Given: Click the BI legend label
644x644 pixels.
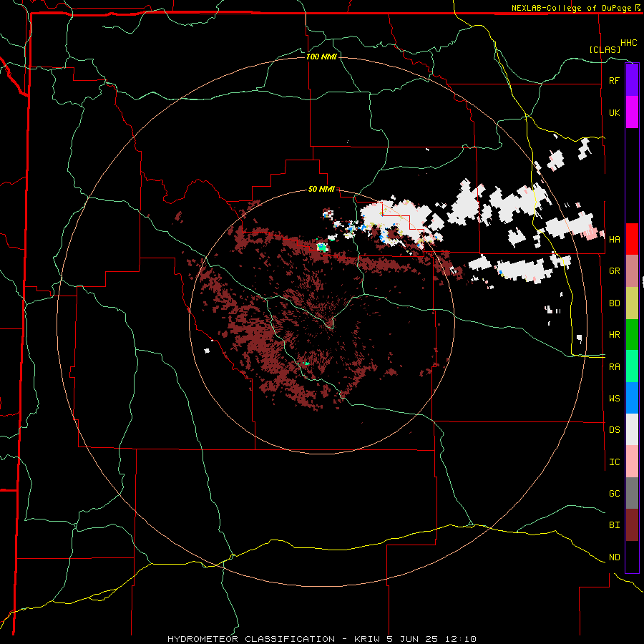Looking at the screenshot, I should [614, 525].
